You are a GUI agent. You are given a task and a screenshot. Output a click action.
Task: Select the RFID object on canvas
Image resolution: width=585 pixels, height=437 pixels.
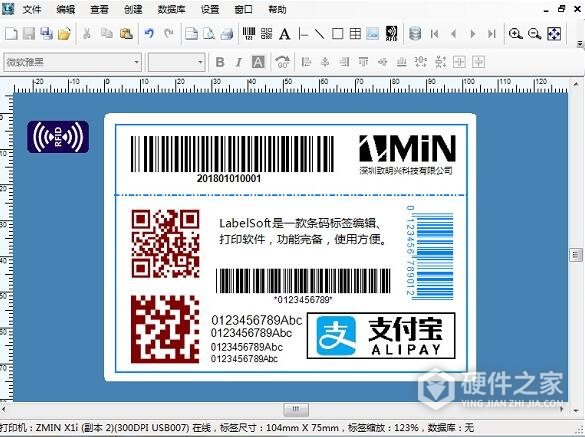coord(58,137)
